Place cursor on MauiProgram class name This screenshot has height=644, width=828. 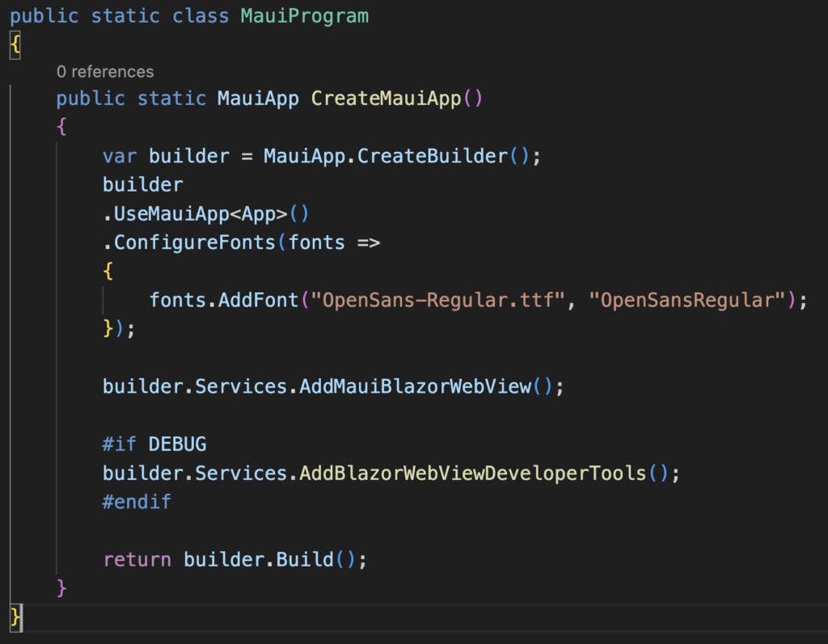point(304,16)
